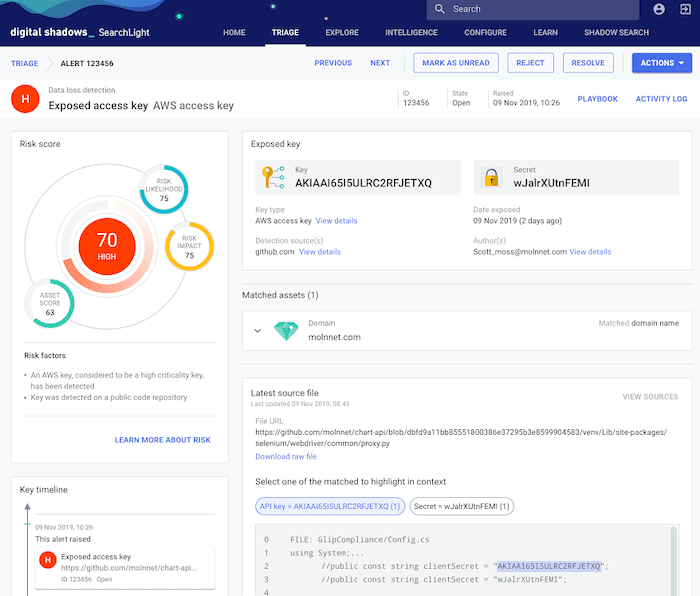The width and height of the screenshot is (700, 596).
Task: Click the secret value wJalrXUtnFEMI
Action: coord(551,183)
